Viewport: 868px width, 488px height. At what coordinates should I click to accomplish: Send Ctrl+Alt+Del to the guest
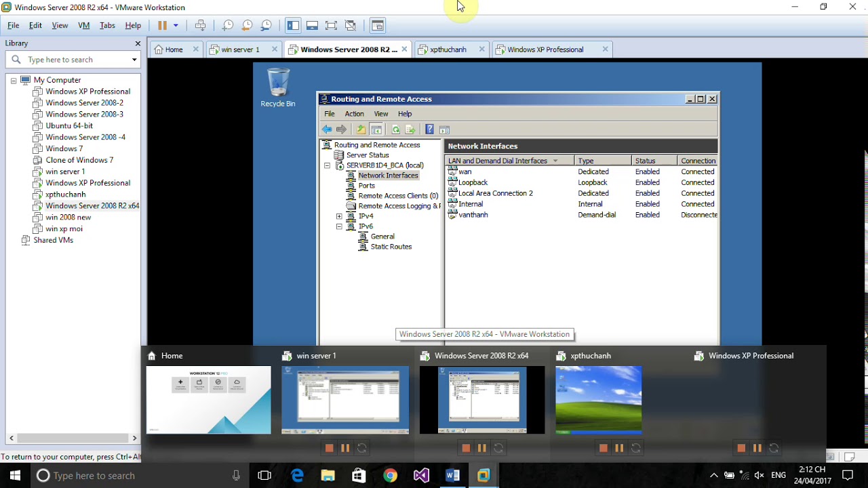click(201, 26)
